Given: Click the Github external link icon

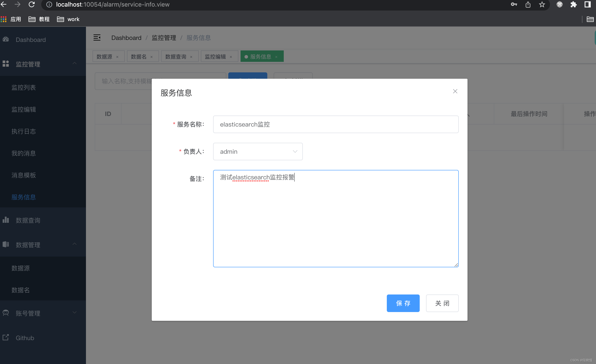Looking at the screenshot, I should (x=6, y=337).
